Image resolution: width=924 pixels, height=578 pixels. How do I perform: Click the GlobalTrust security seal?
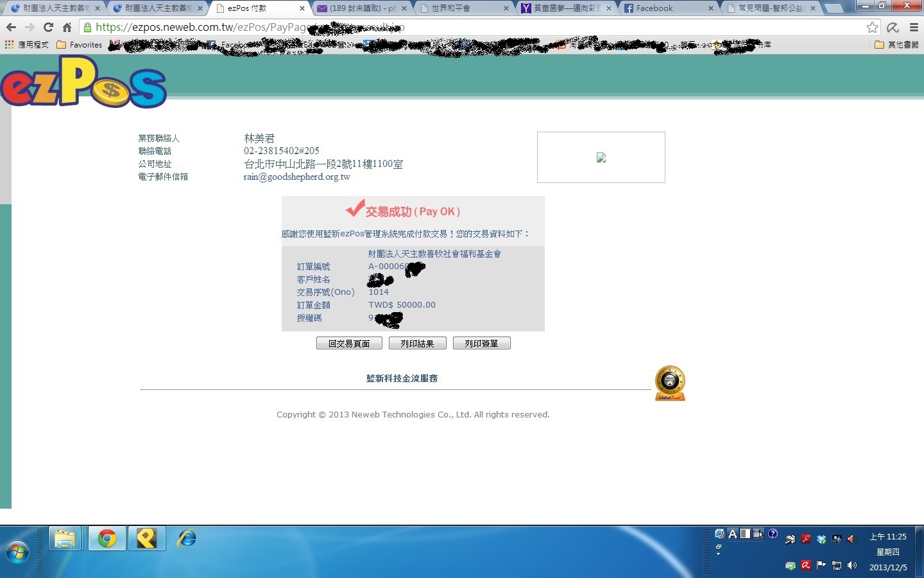click(670, 383)
